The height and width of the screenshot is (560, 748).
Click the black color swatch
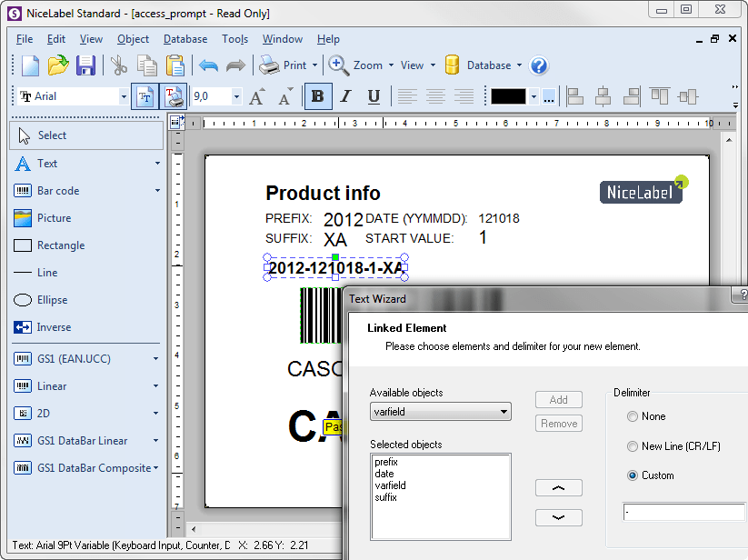pos(508,96)
